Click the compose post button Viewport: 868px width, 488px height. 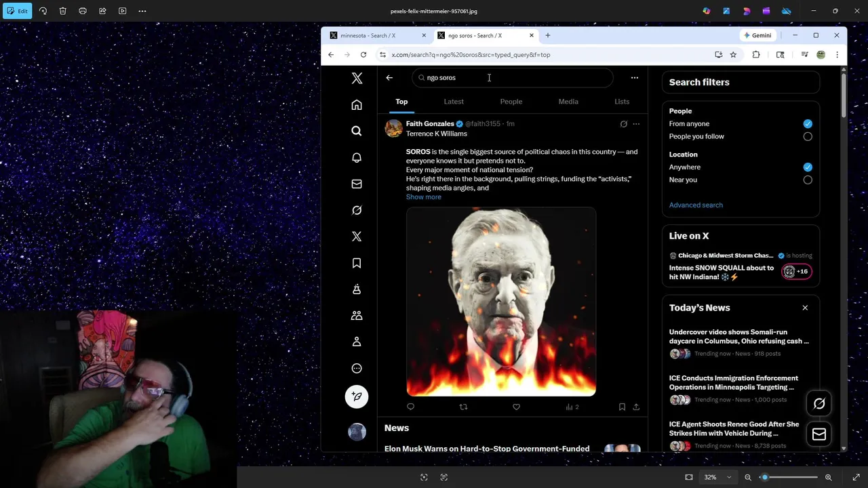[x=357, y=396]
